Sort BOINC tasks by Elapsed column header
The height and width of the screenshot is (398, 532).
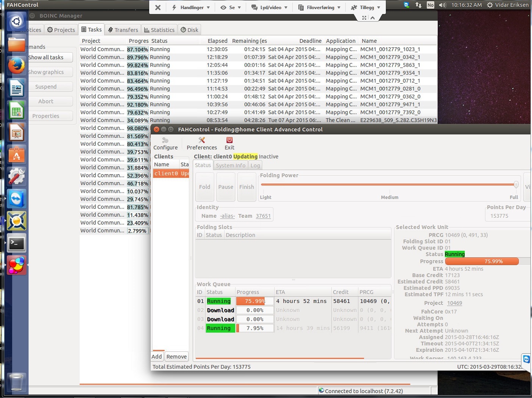217,41
